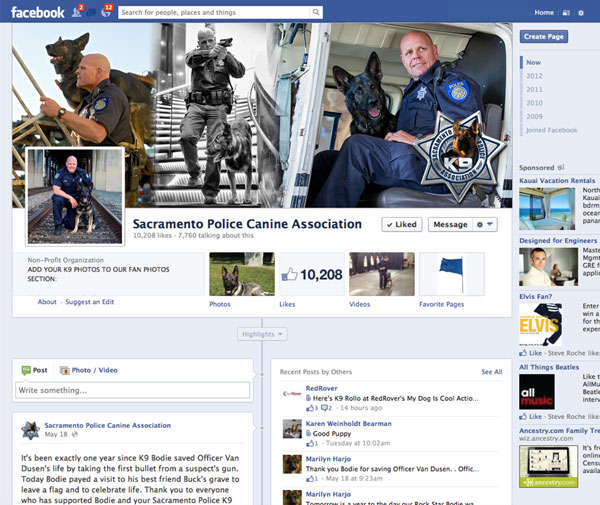The image size is (600, 505).
Task: Click like icon on Good Puppy post
Action: click(x=310, y=443)
